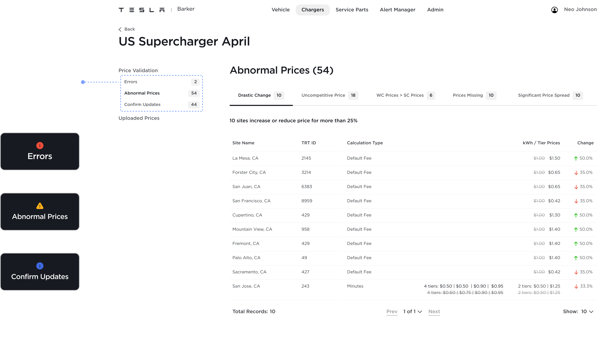Switch to the Drastic Change tab
This screenshot has height=364, width=614.
click(261, 95)
